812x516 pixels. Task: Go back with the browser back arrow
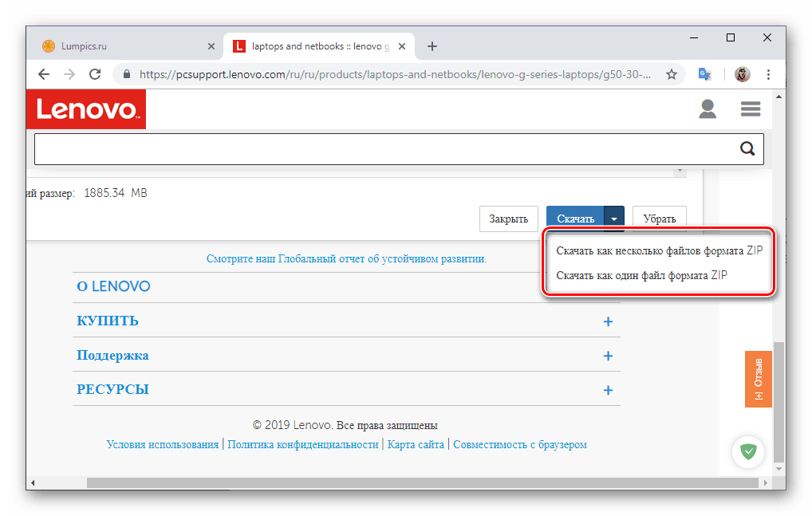tap(44, 74)
